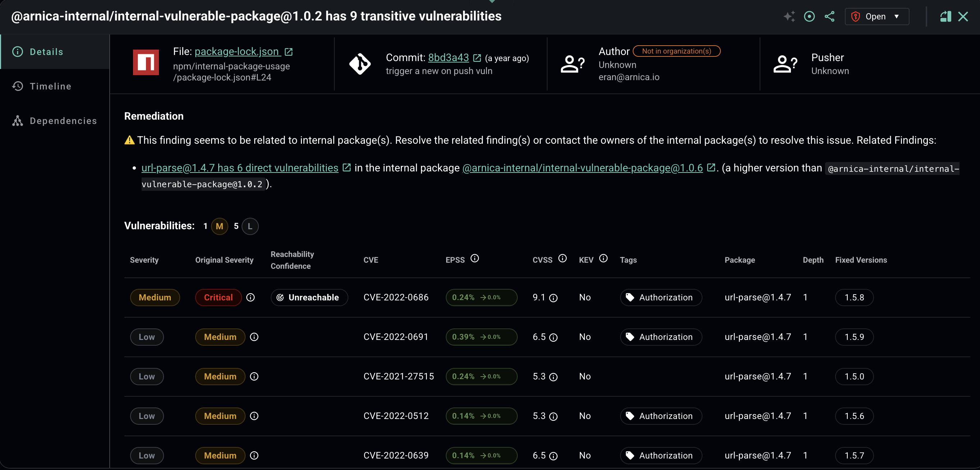Click info icon beside Critical original severity
This screenshot has width=980, height=470.
click(250, 298)
